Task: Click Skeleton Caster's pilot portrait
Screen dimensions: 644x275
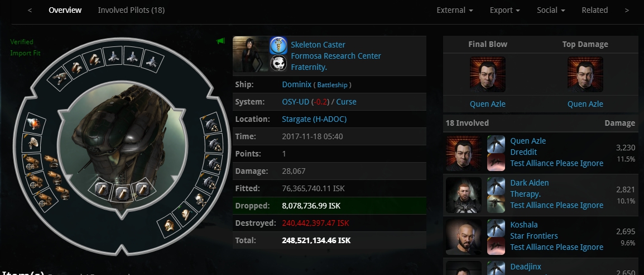Action: [x=251, y=54]
